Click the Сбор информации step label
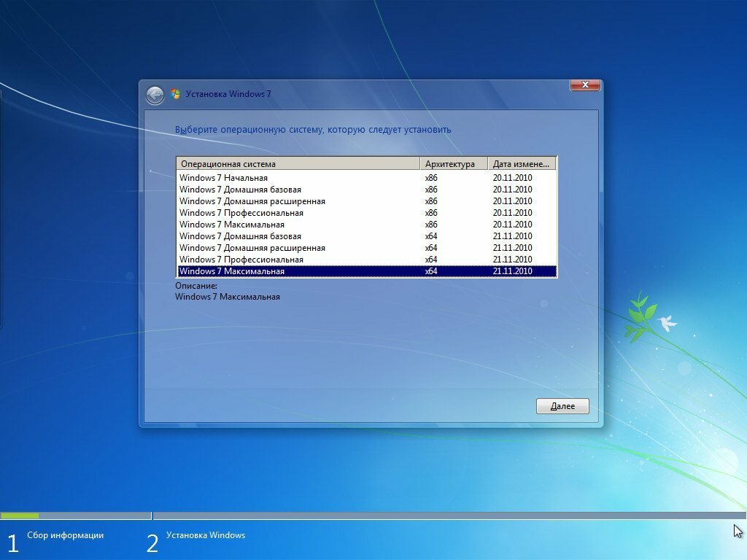The height and width of the screenshot is (560, 747). (x=66, y=535)
